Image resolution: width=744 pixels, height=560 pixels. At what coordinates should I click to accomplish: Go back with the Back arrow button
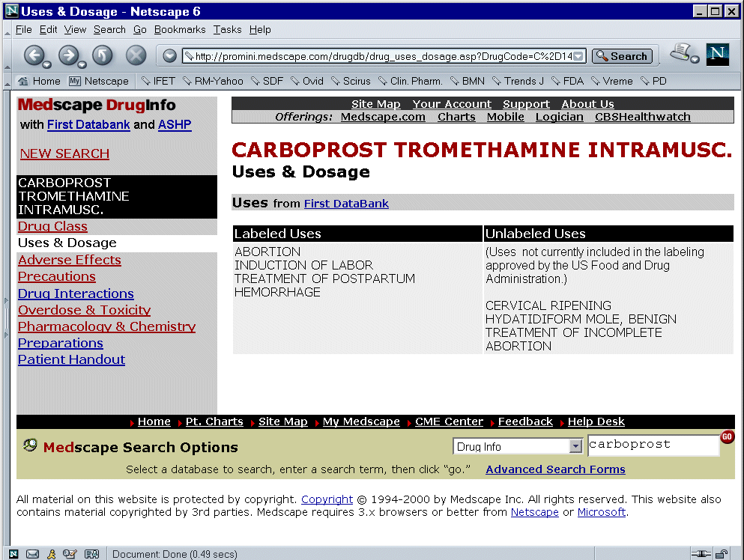point(34,55)
